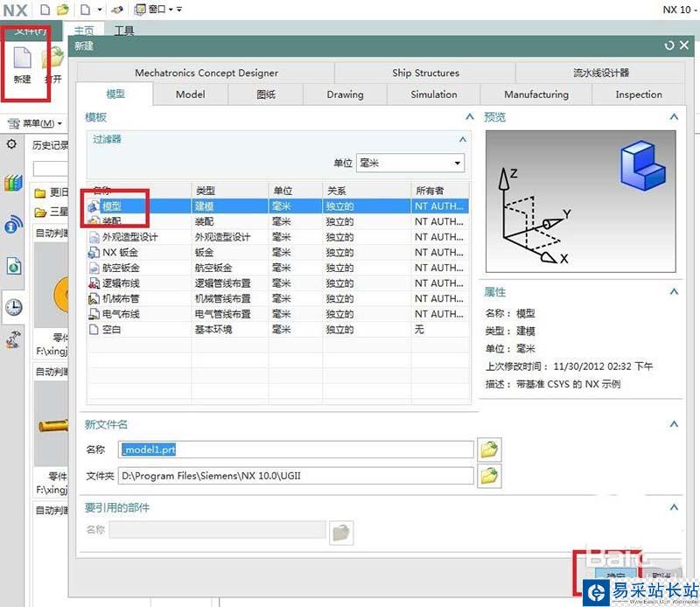The height and width of the screenshot is (607, 700).
Task: Click the new document icon in title bar
Action: click(45, 10)
